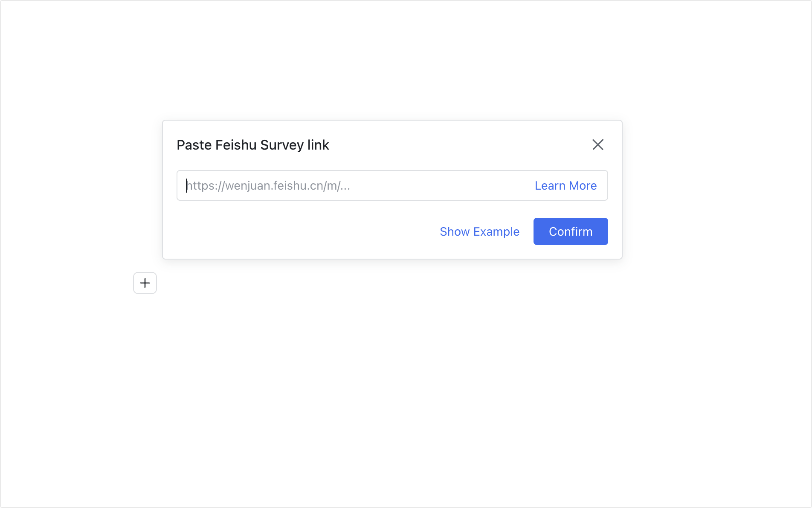
Task: Click Show Example to preview a link
Action: pyautogui.click(x=479, y=231)
